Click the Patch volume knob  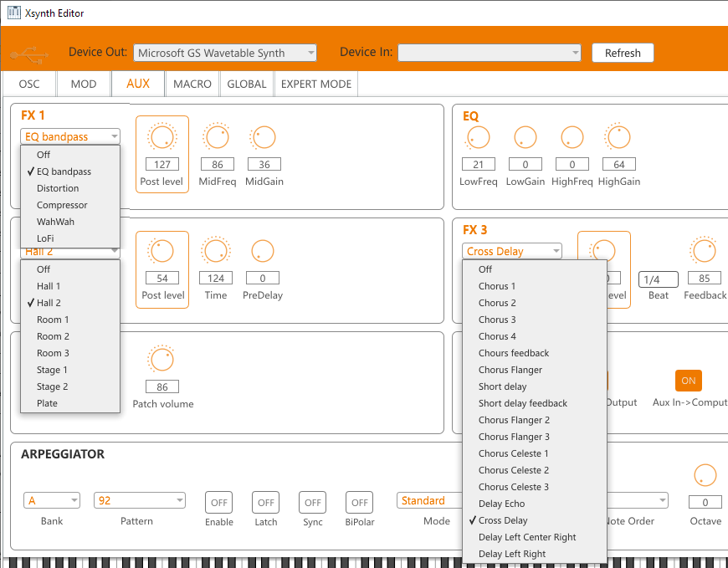(x=161, y=360)
